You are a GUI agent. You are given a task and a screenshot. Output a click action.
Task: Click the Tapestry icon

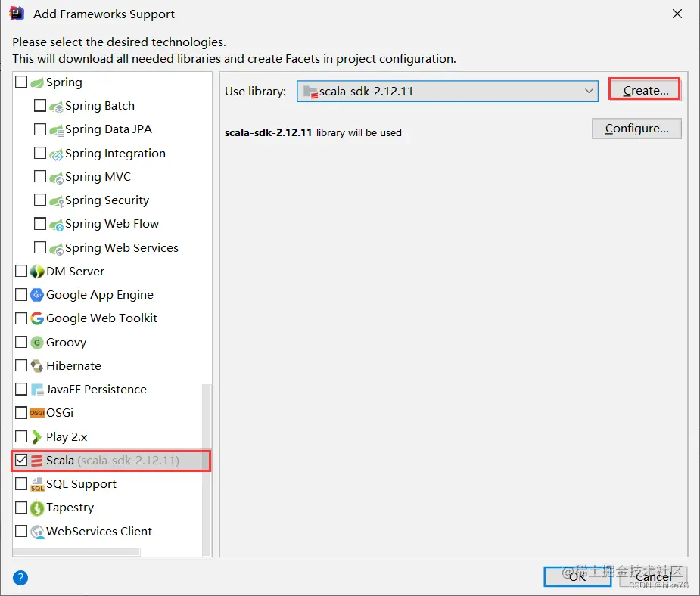click(x=37, y=508)
